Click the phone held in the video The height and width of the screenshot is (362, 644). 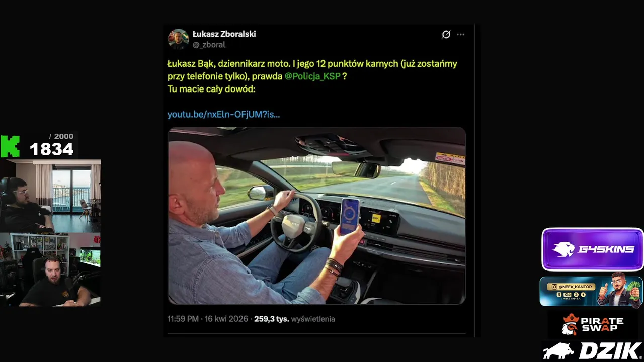click(350, 216)
